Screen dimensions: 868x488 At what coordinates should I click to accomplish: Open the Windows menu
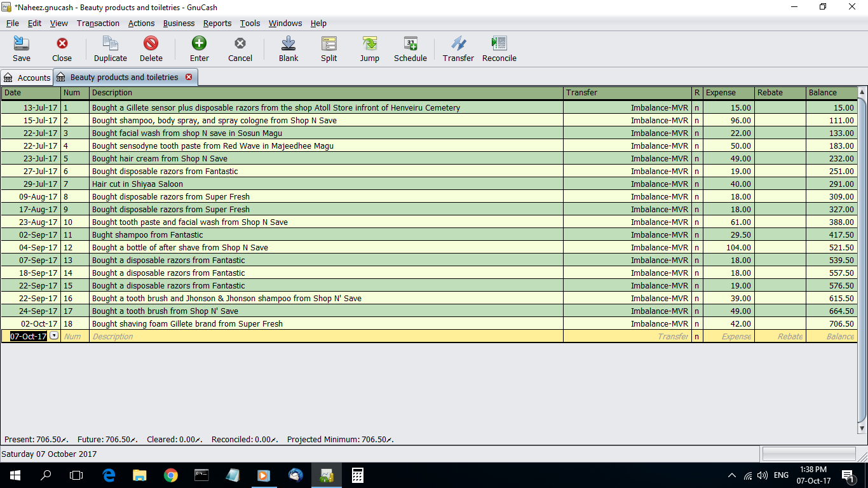285,23
